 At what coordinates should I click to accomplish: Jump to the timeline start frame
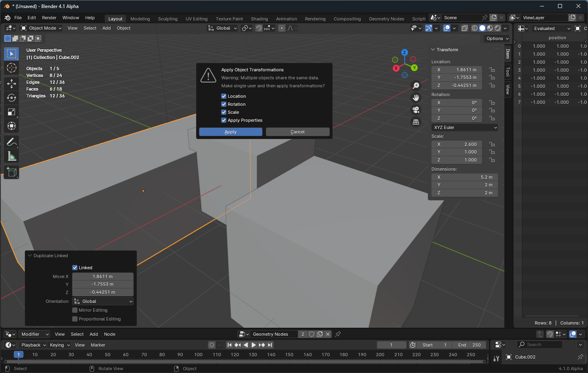(x=229, y=345)
